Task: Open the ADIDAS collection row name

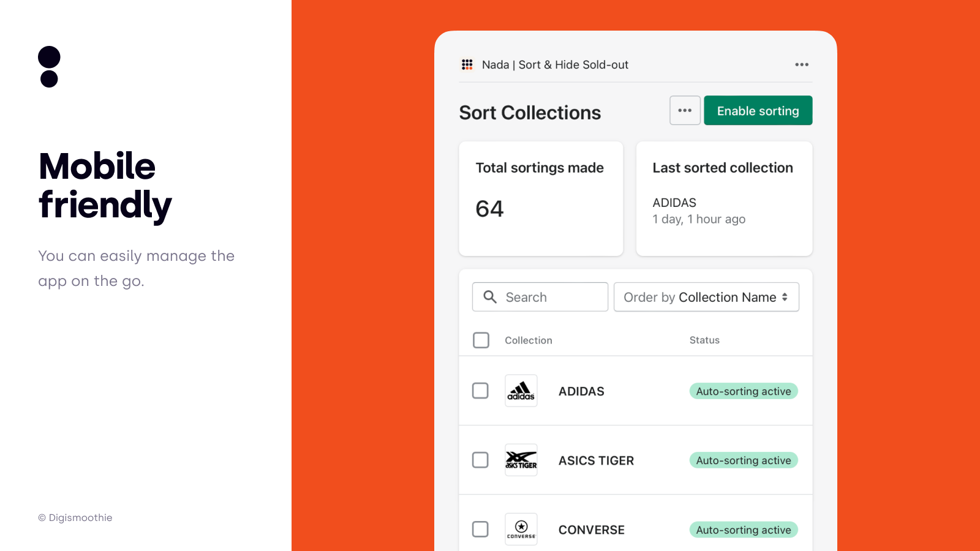Action: [x=581, y=391]
